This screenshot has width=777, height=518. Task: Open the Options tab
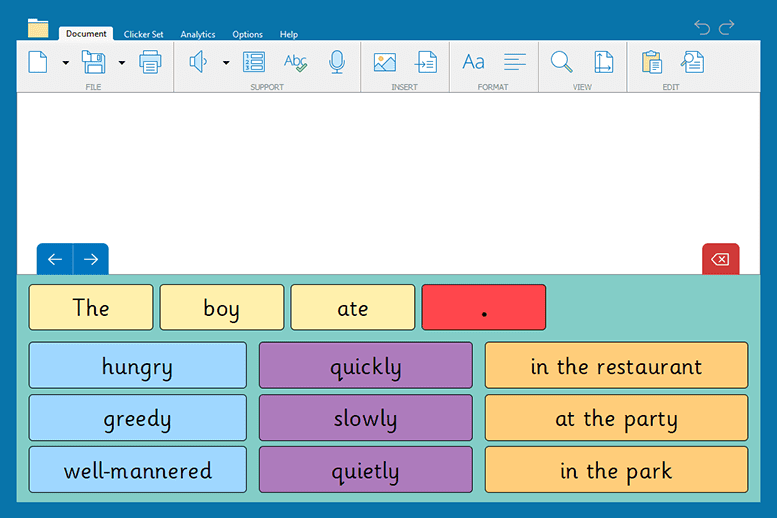pyautogui.click(x=247, y=34)
